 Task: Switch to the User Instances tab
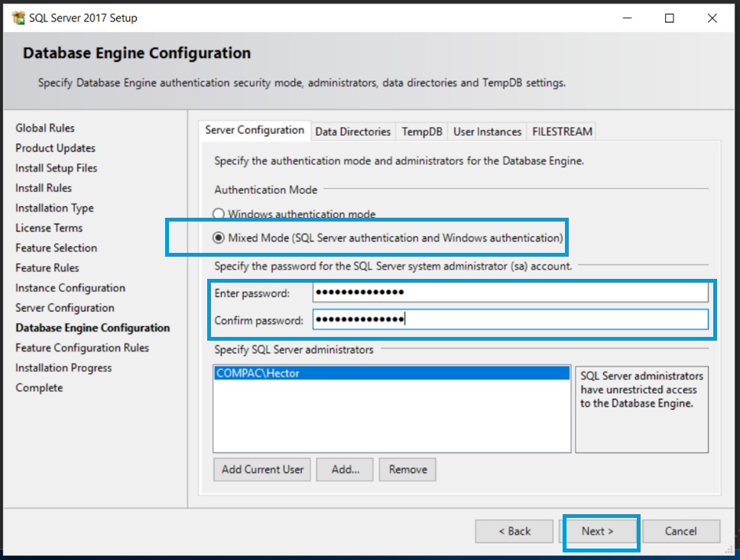[x=487, y=131]
